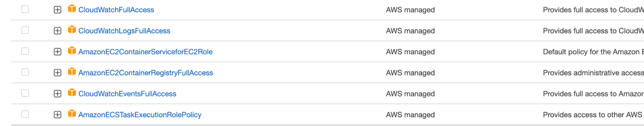Check the CloudWatchFullAccess policy checkbox
Screen dimensions: 644x126
(x=25, y=9)
